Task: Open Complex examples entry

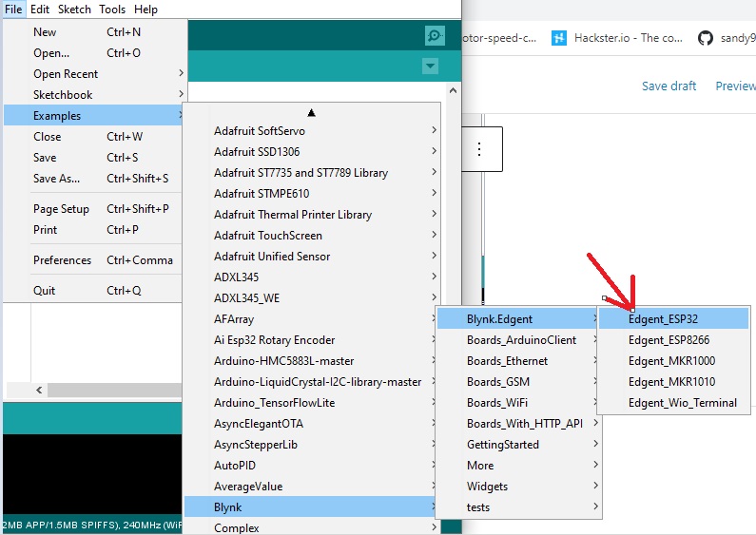Action: 310,527
